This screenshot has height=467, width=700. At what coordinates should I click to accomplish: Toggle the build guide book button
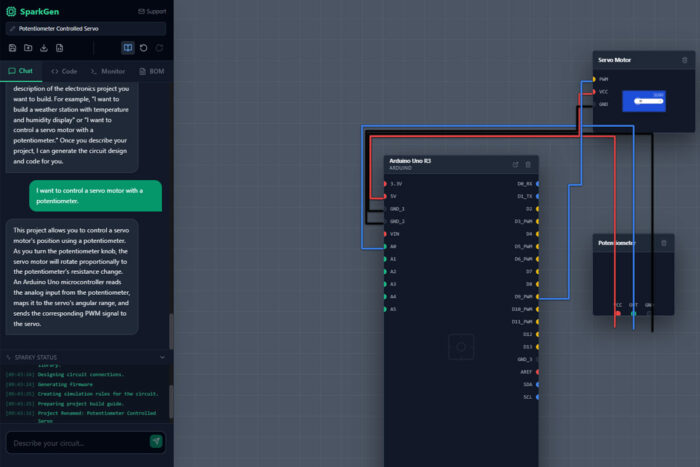(128, 48)
